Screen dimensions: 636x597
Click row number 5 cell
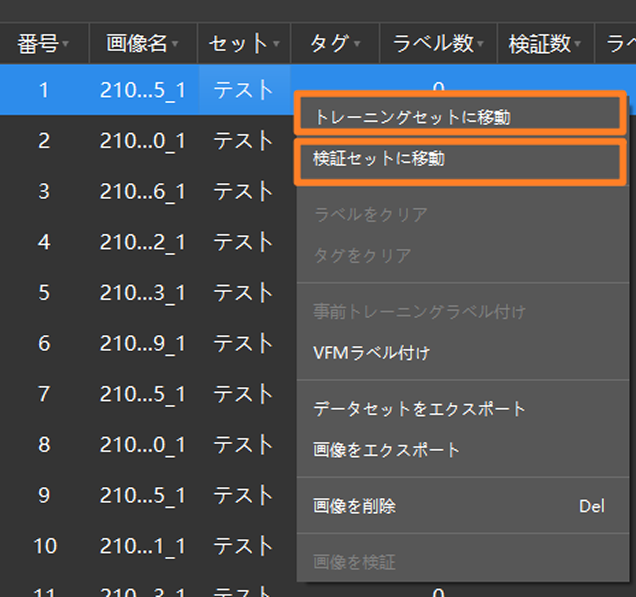pyautogui.click(x=44, y=293)
